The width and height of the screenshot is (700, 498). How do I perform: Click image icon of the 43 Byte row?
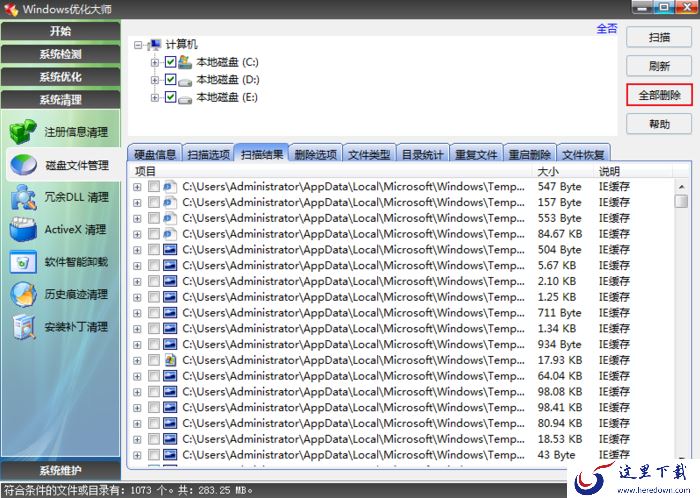(x=170, y=455)
